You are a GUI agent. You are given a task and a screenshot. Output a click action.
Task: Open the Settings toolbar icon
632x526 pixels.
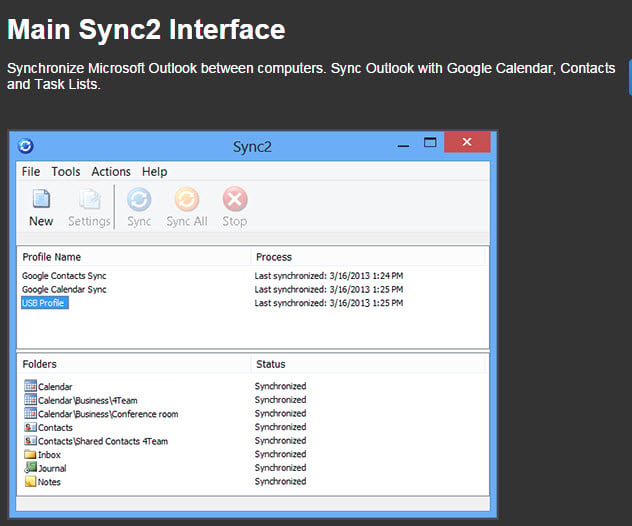pyautogui.click(x=89, y=199)
